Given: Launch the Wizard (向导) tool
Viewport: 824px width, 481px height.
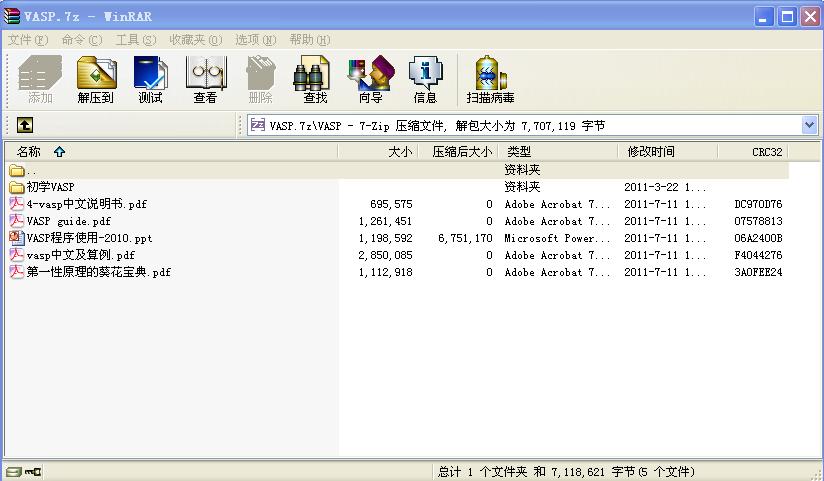Looking at the screenshot, I should [370, 79].
